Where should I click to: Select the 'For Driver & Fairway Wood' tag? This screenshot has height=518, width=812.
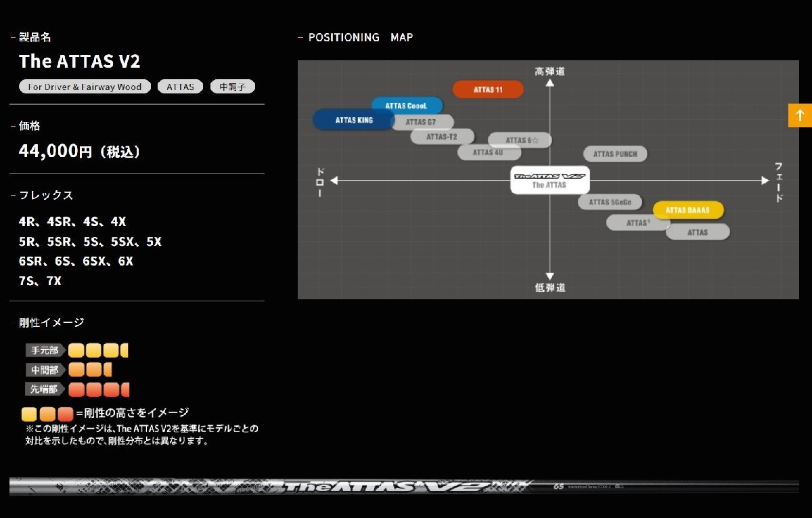(85, 87)
